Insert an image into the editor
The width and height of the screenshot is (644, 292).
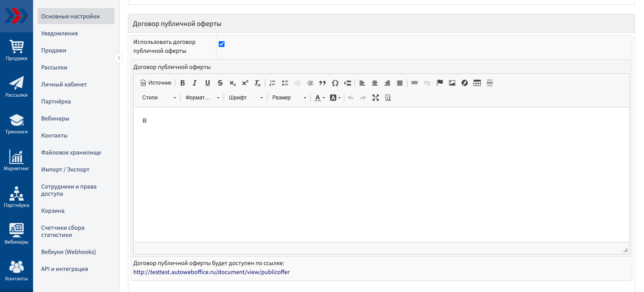[452, 83]
